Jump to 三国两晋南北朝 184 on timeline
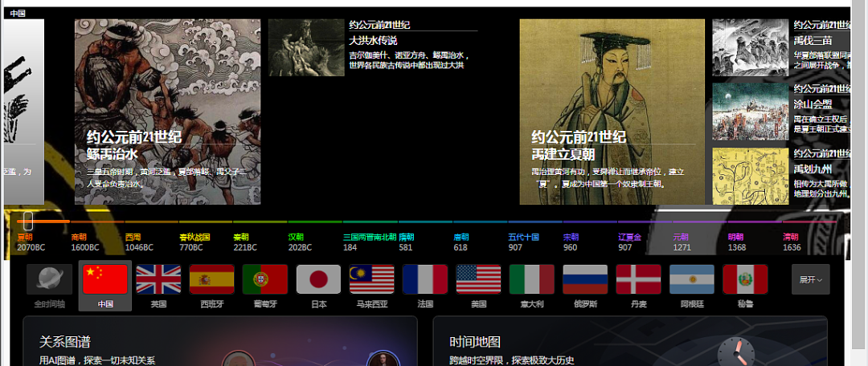The width and height of the screenshot is (868, 366). tap(370, 242)
